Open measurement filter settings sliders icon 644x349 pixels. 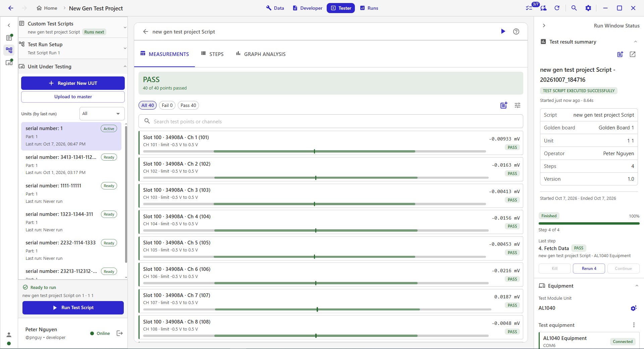pos(518,105)
